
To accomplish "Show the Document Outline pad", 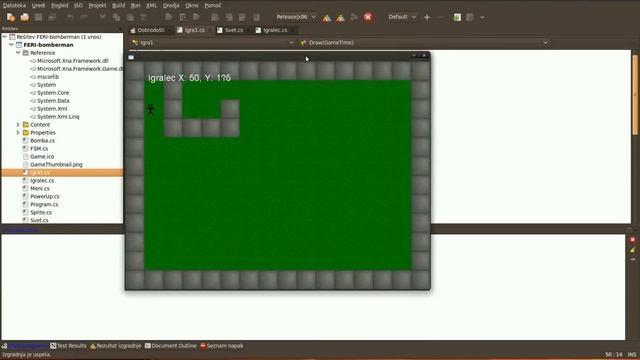I will point(171,346).
